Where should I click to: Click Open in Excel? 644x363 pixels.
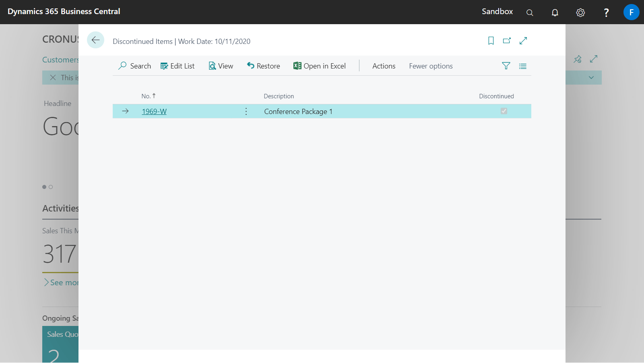(320, 66)
